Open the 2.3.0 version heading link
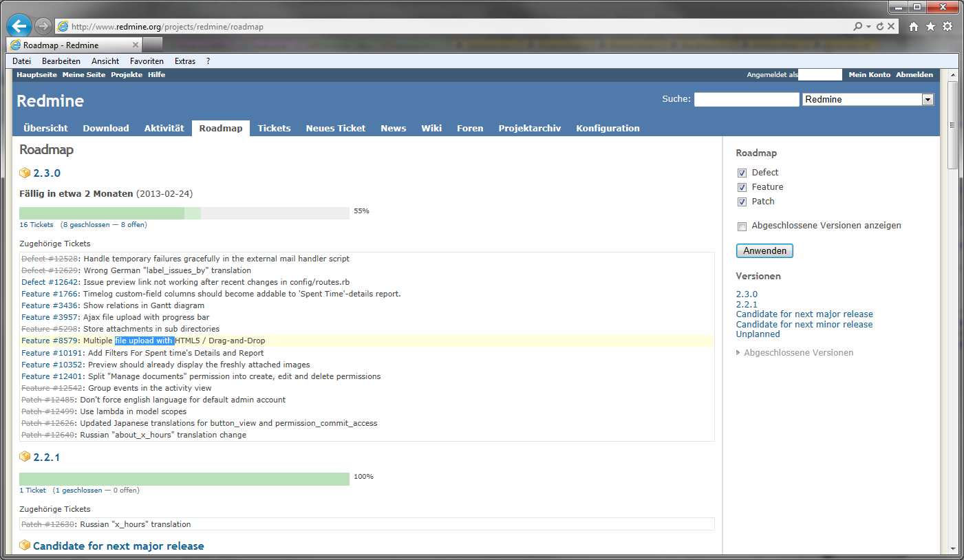This screenshot has width=964, height=560. [47, 173]
